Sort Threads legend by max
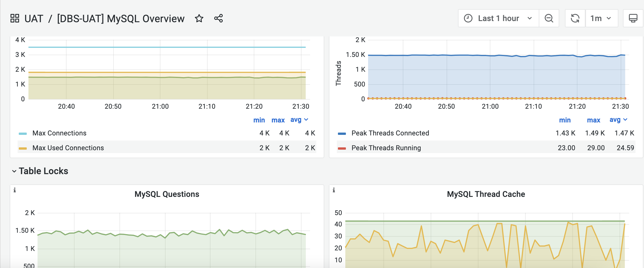Screen dimensions: 644x268 [x=594, y=120]
